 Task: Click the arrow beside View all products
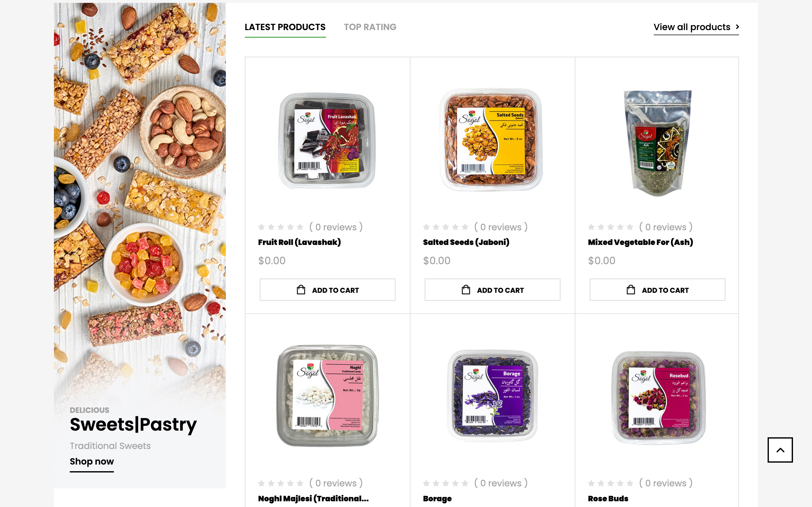click(x=737, y=27)
